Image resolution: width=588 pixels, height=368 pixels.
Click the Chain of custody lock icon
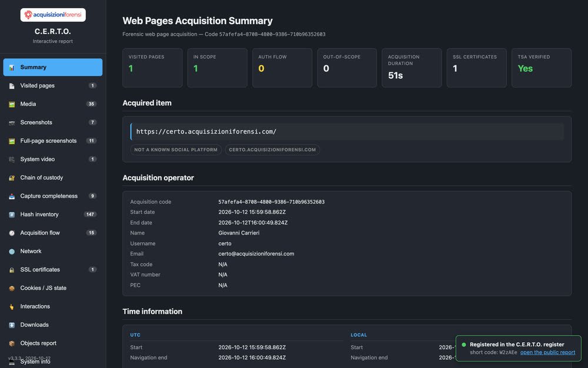12,178
